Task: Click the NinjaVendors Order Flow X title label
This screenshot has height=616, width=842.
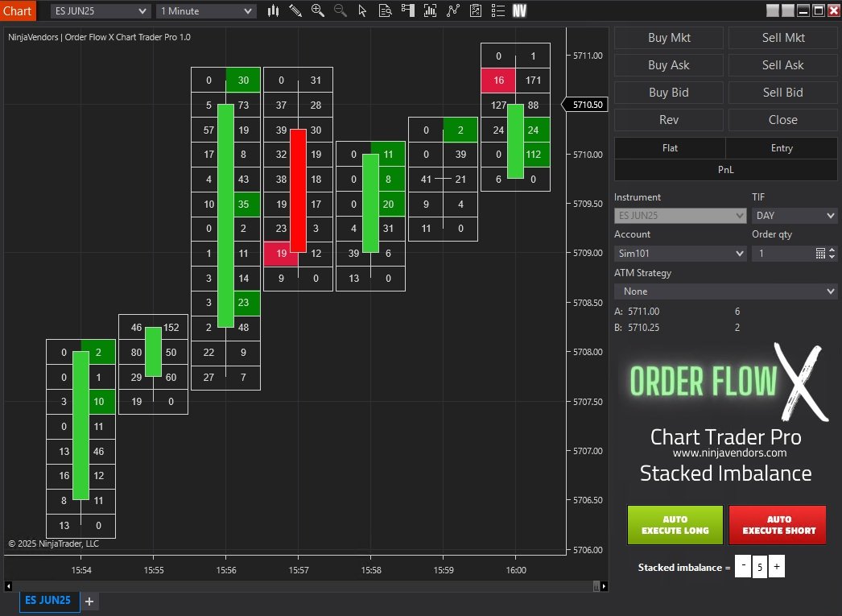Action: 99,37
